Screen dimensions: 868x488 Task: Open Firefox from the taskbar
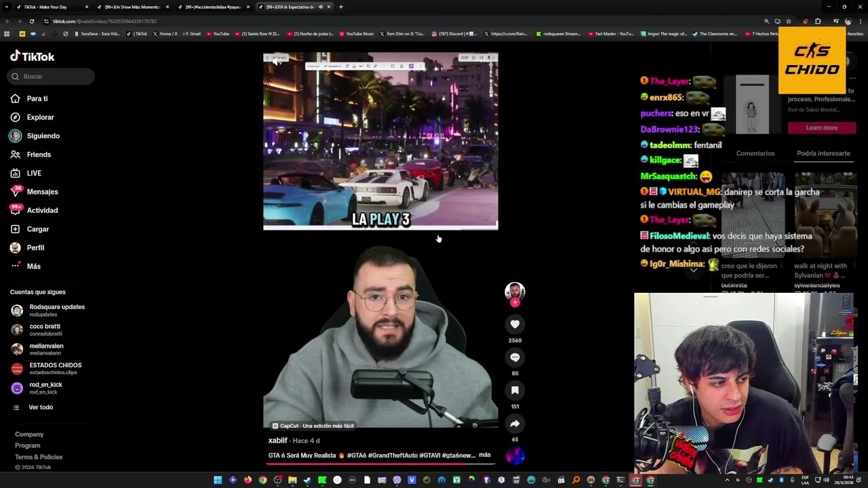pos(248,480)
